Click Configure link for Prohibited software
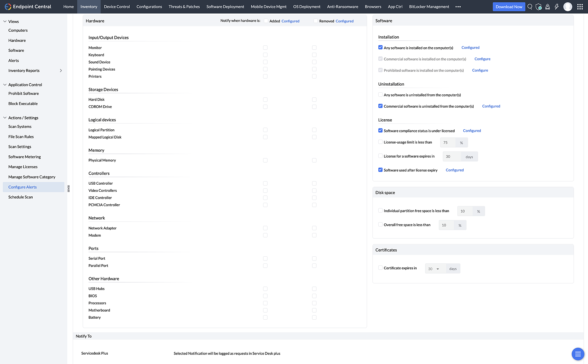The image size is (588, 364). (480, 70)
